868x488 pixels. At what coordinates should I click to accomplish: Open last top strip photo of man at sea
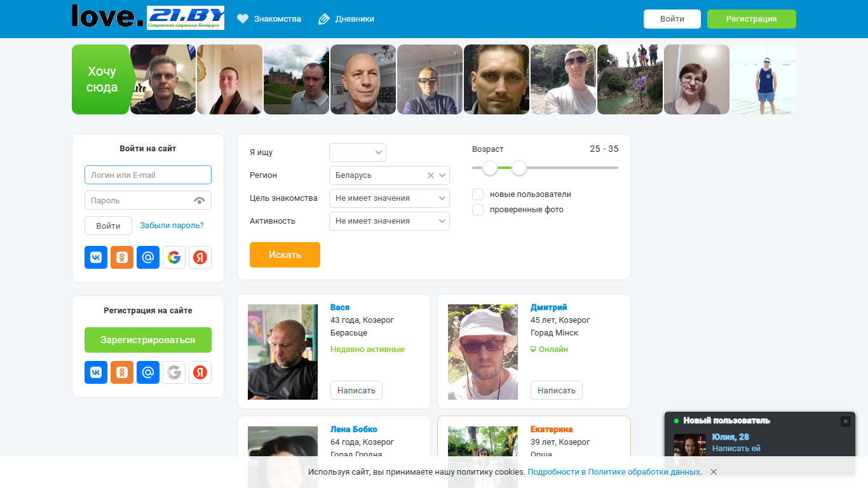(763, 79)
